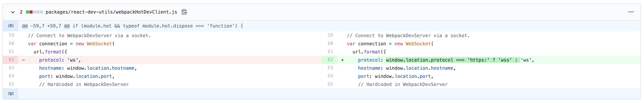Image resolution: width=644 pixels, height=103 pixels.
Task: Click the hunk header @@ -59,7 +59,7 @@ text
Action: tap(133, 26)
